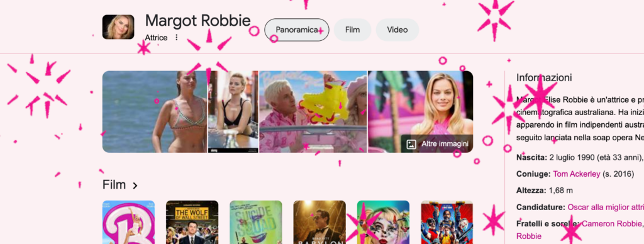Viewport: 644px width, 244px height.
Task: Open the Barbie movie poster
Action: [128, 222]
